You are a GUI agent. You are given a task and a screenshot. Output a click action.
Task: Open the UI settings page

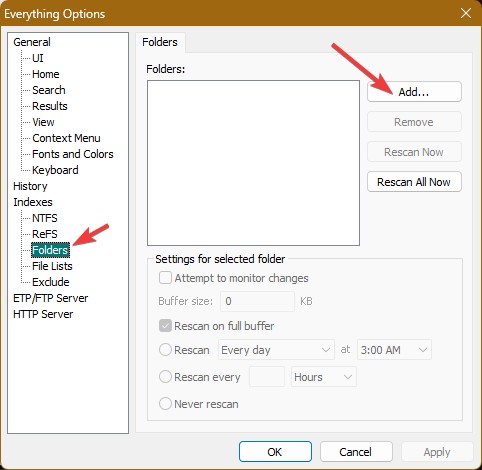(x=38, y=58)
